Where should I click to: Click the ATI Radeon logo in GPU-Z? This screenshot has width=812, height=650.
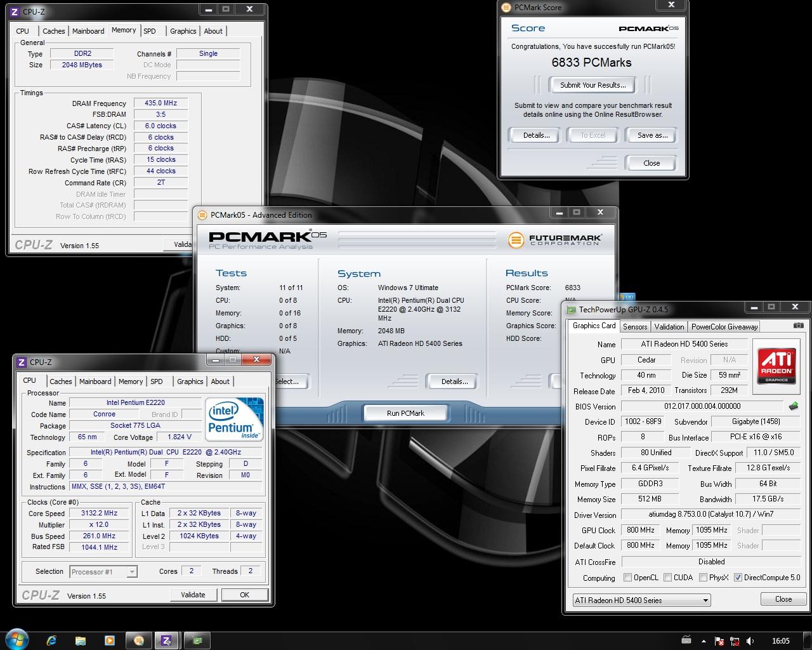776,366
